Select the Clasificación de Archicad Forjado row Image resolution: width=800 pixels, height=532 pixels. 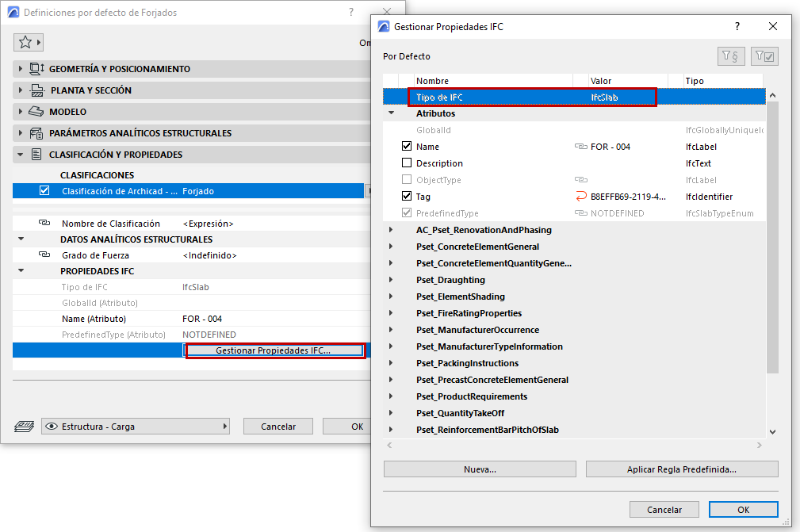pyautogui.click(x=188, y=191)
